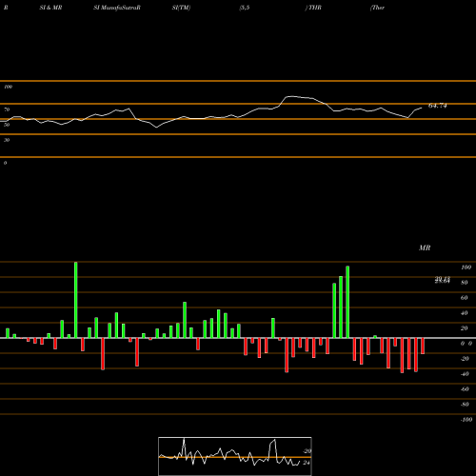Select the "SI(TM)" header label
The height and width of the screenshot is (476, 476).
pos(181,8)
